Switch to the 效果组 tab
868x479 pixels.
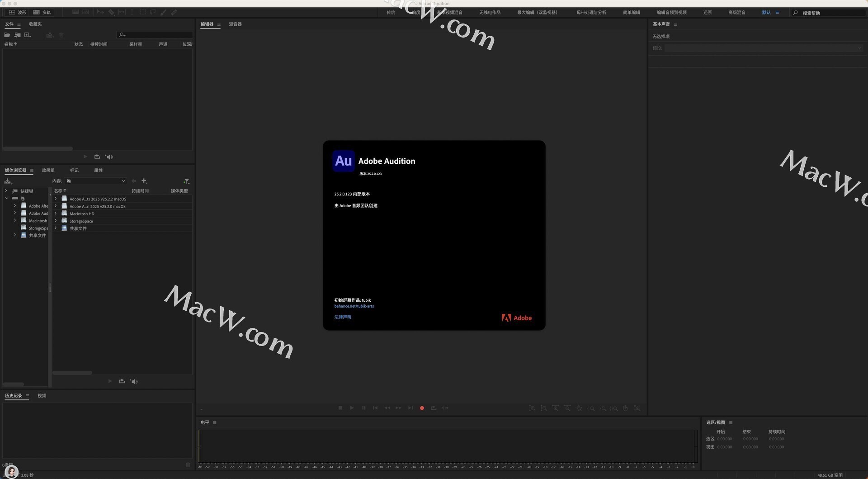coord(48,171)
